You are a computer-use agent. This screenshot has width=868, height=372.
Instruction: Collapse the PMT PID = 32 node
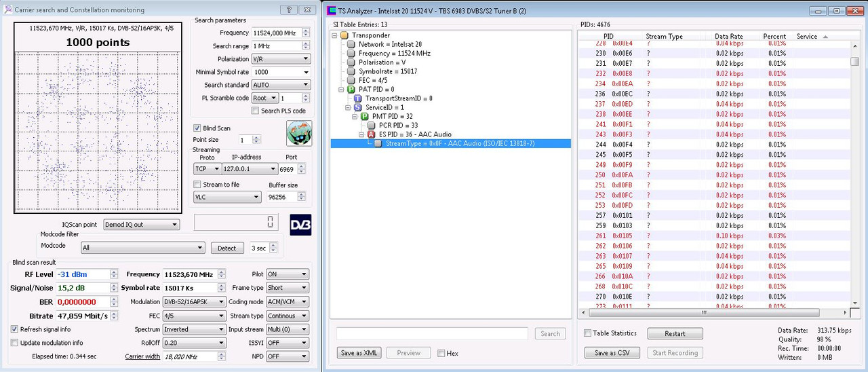356,117
